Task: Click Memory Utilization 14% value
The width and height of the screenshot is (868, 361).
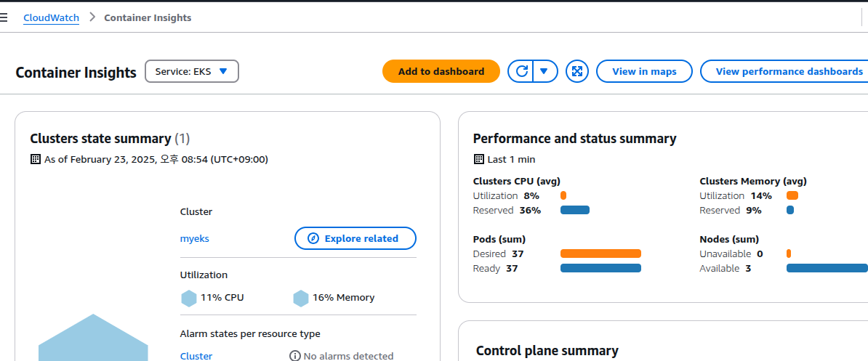Action: pos(761,195)
